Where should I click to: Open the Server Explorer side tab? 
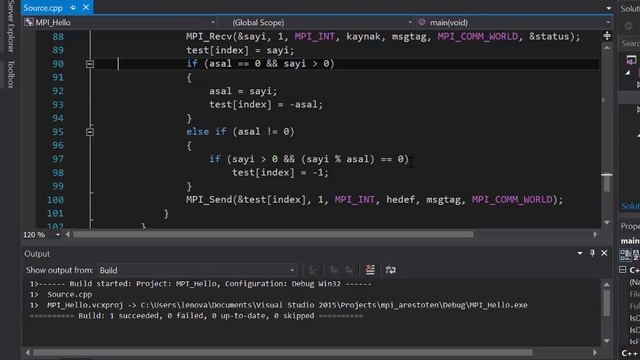tap(11, 27)
